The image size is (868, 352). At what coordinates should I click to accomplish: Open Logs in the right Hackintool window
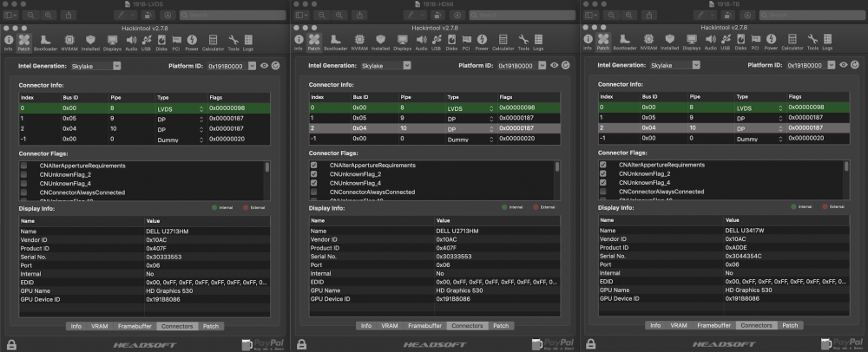coord(827,42)
